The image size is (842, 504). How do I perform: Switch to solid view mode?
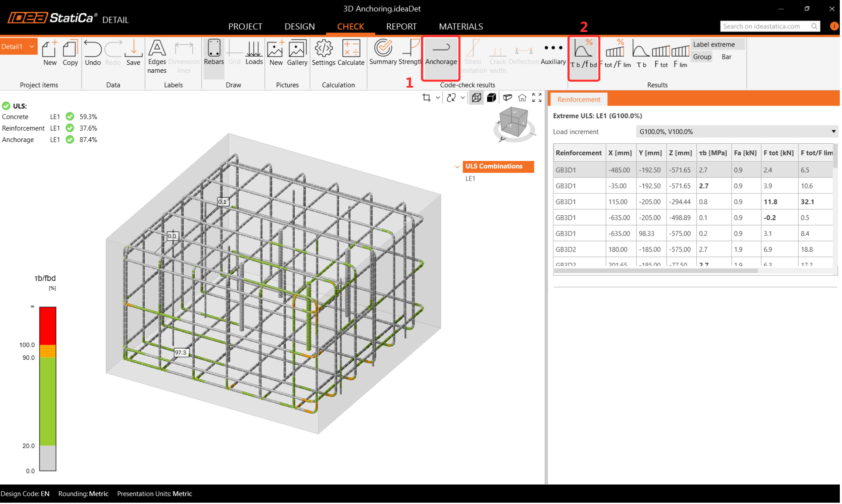492,98
